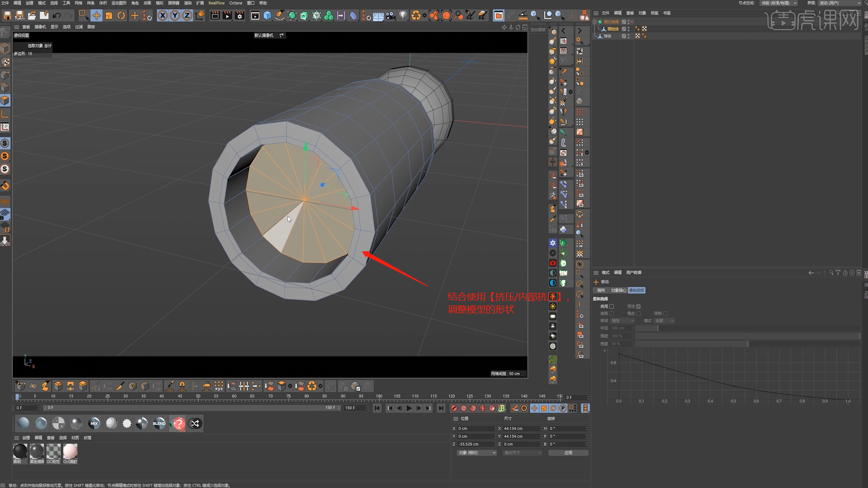This screenshot has height=488, width=868.
Task: Open the 衰减 falloff dropdown
Action: click(x=623, y=321)
